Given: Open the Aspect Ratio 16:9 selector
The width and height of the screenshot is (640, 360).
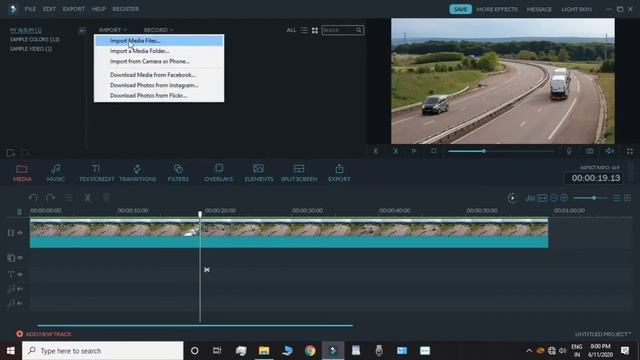Looking at the screenshot, I should pos(600,167).
